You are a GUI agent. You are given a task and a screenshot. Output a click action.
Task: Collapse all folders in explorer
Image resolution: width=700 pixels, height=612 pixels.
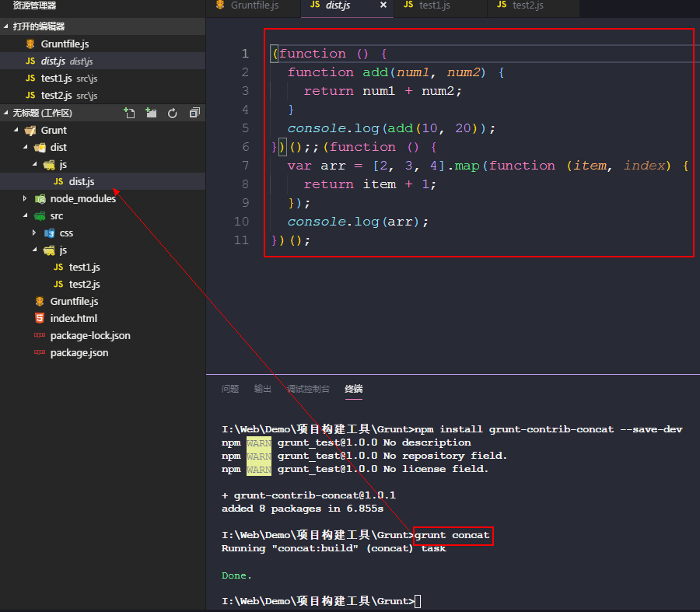194,113
